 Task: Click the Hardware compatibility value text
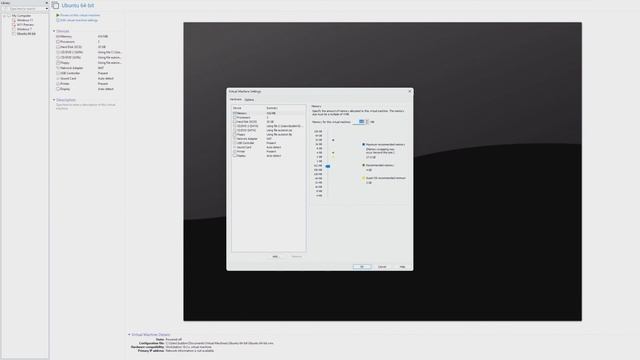click(x=189, y=347)
